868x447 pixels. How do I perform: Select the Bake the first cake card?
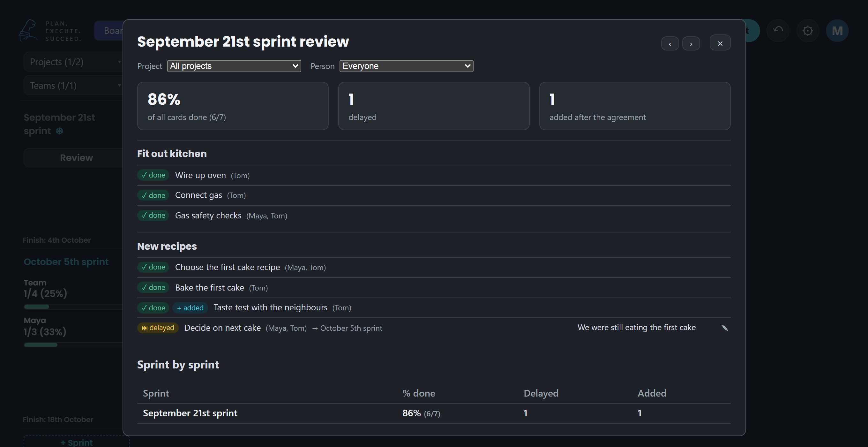coord(434,288)
